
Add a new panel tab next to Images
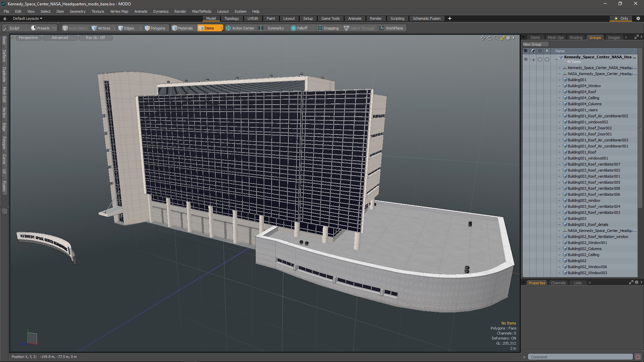pyautogui.click(x=626, y=38)
